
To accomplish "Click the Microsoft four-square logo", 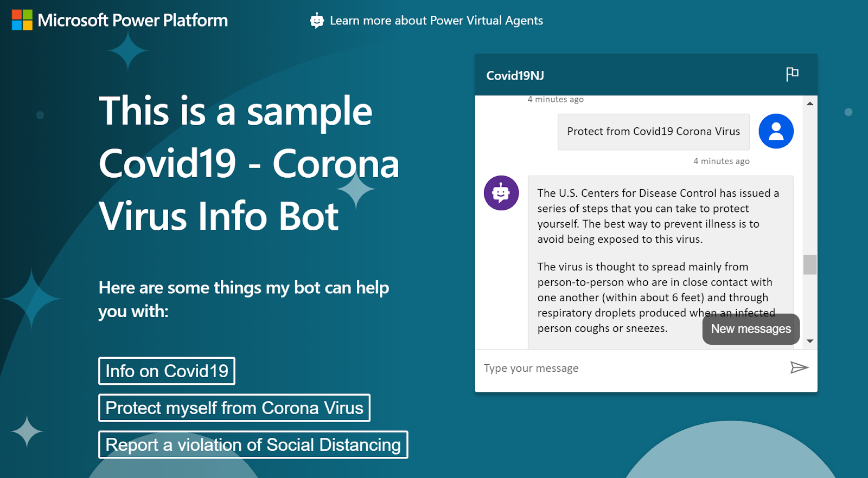I will click(x=22, y=20).
